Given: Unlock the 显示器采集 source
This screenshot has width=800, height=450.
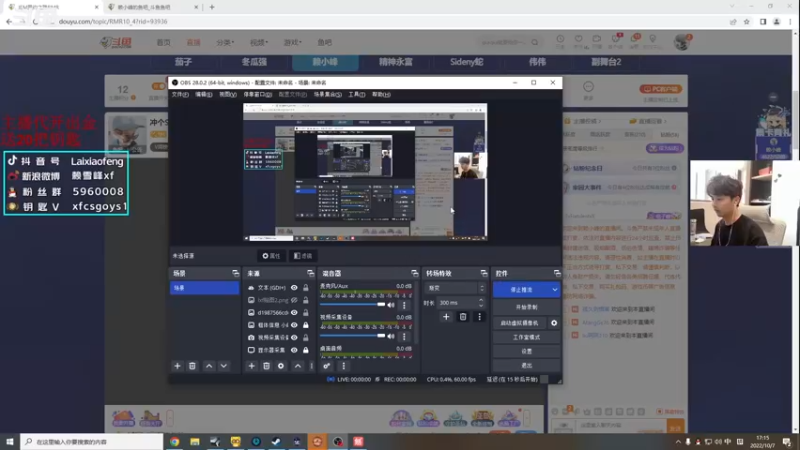Looking at the screenshot, I should [306, 350].
